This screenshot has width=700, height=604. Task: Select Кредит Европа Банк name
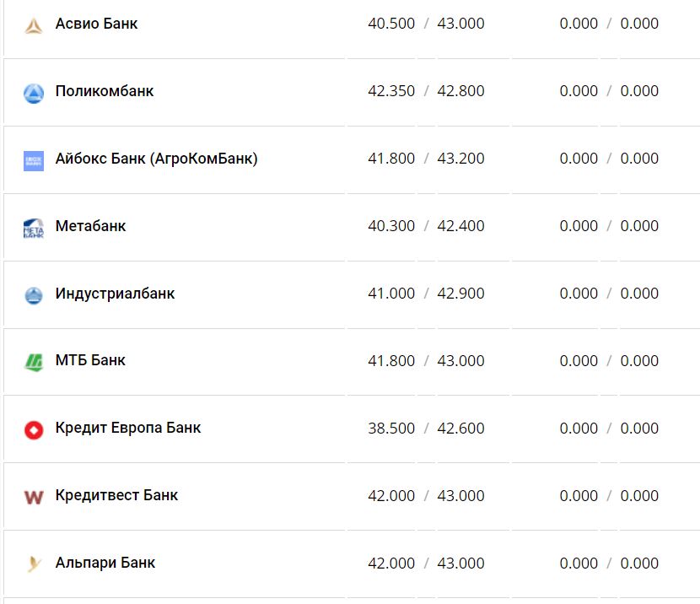click(x=128, y=428)
